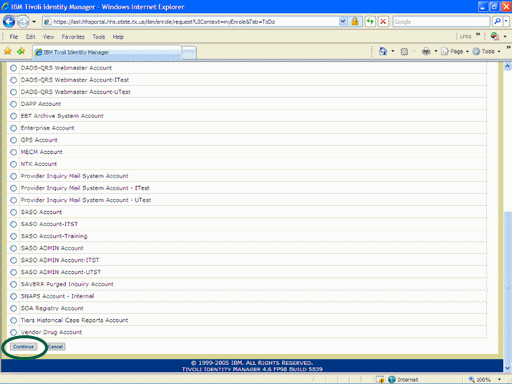Select the IBM Tivoli Identity Manager tab
Screen dimensions: 512x384
(107, 52)
